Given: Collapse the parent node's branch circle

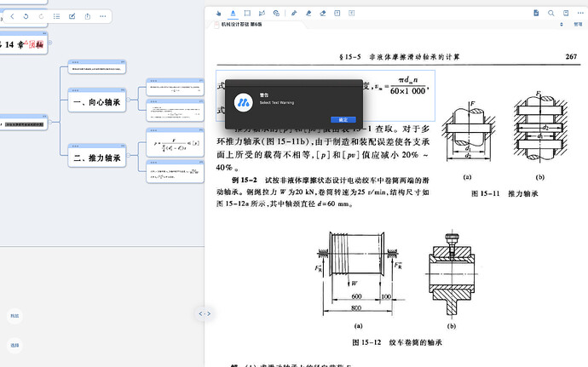Looking at the screenshot, I should coord(50,122).
